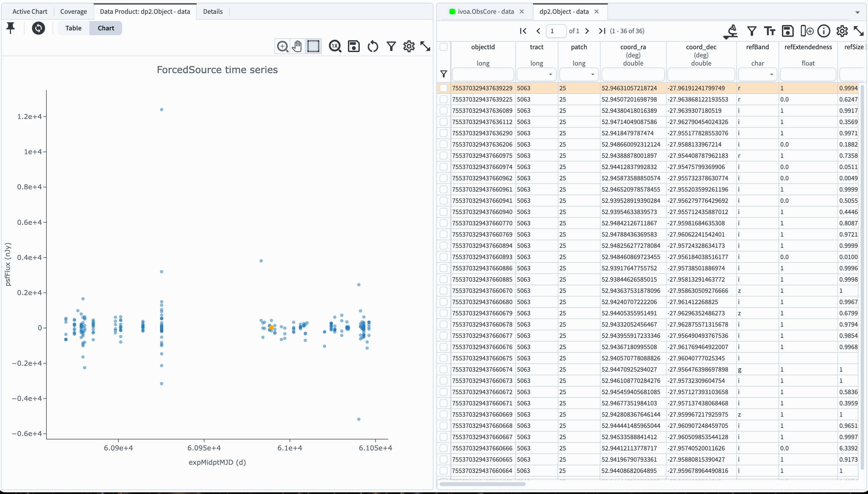The width and height of the screenshot is (868, 494).
Task: Click the refExtendedness filter input
Action: tap(808, 74)
